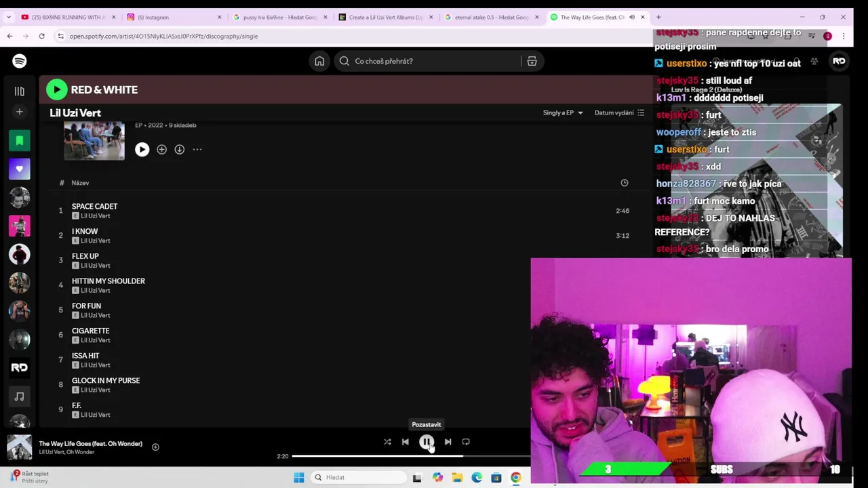
Task: Download the EP using the arrow icon
Action: pyautogui.click(x=179, y=149)
